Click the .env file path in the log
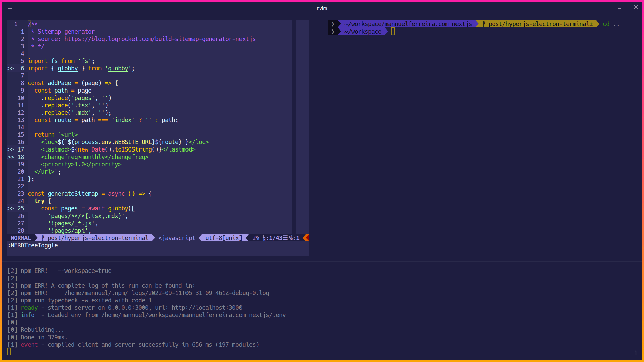Viewport: 644px width, 362px height. pos(194,315)
